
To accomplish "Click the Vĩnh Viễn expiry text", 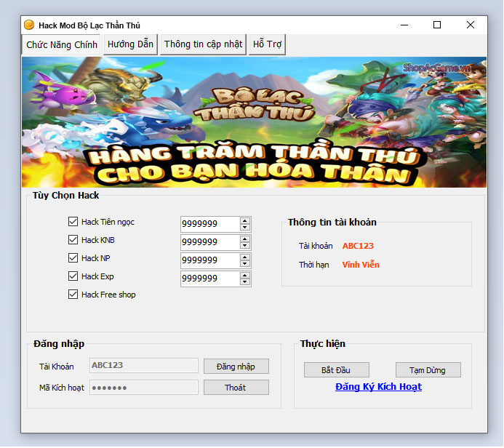I will pyautogui.click(x=361, y=265).
